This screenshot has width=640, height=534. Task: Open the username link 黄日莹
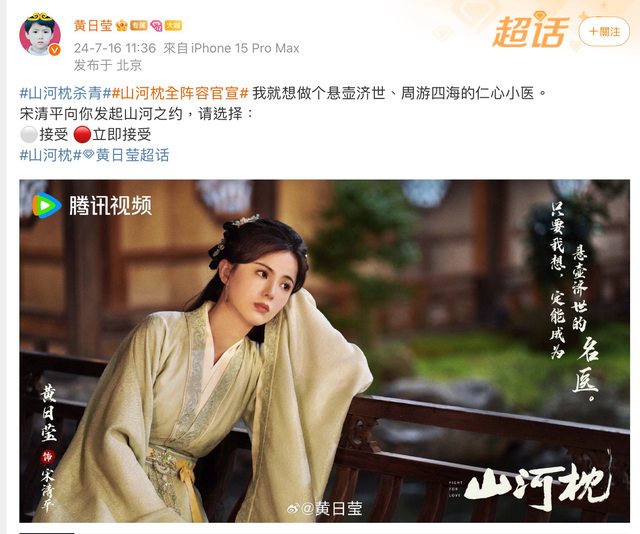click(x=93, y=26)
